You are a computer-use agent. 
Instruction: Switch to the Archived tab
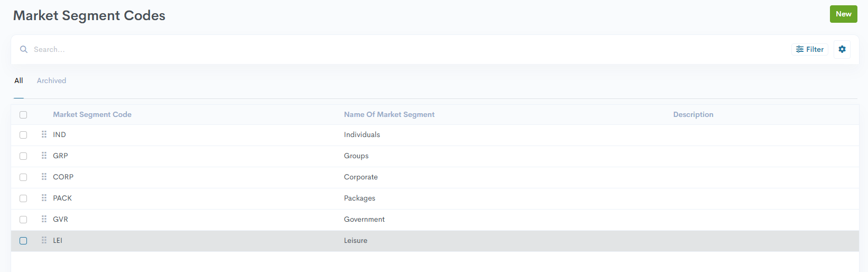[51, 80]
